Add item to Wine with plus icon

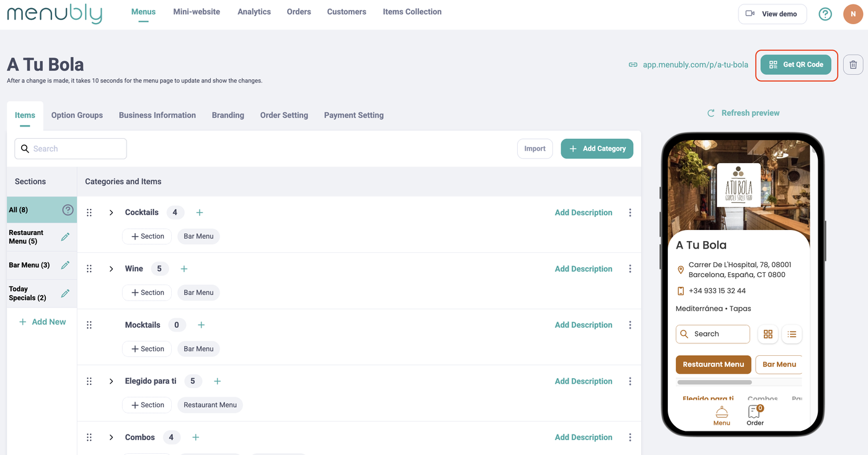184,269
